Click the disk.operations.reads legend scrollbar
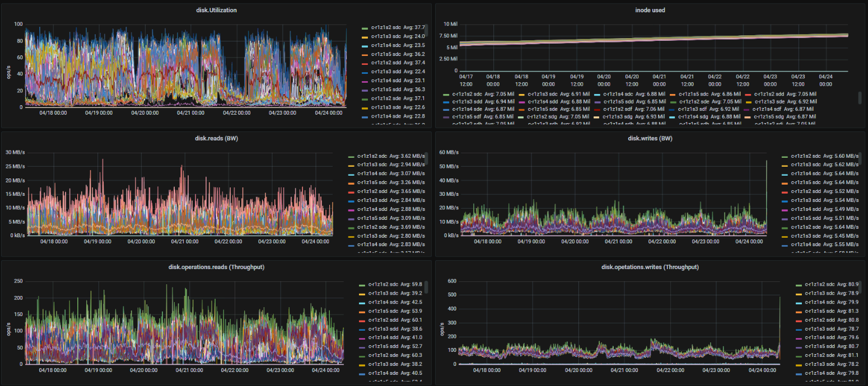Image resolution: width=868 pixels, height=386 pixels. coord(426,287)
